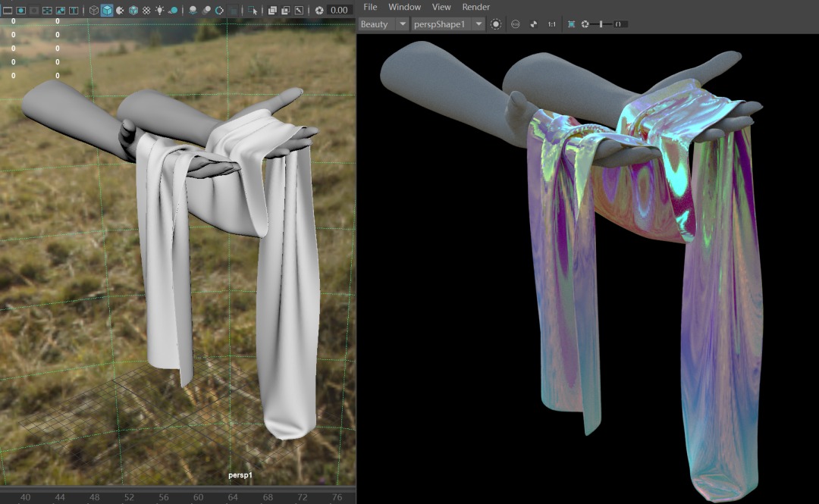Click the dashed-circle icon in render toolbar

496,24
